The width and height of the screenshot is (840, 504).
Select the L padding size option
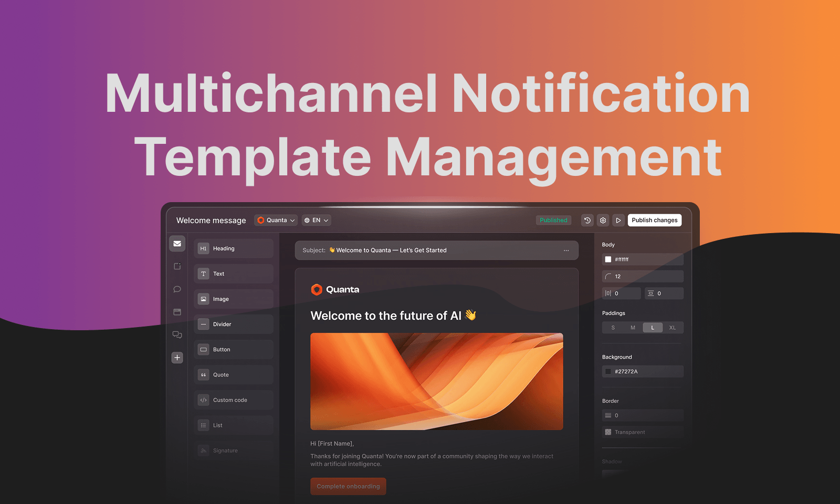[653, 327]
